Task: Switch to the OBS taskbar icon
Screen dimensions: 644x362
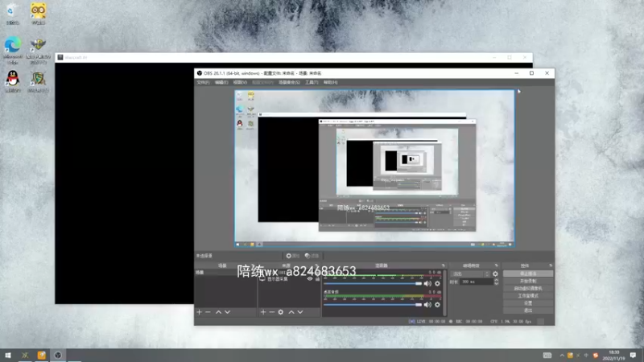Action: tap(58, 356)
